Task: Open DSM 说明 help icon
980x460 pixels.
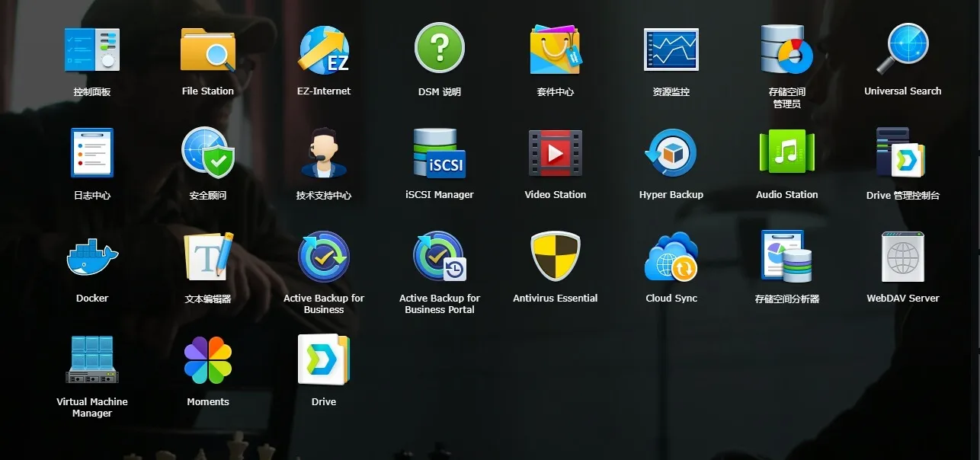Action: point(440,48)
